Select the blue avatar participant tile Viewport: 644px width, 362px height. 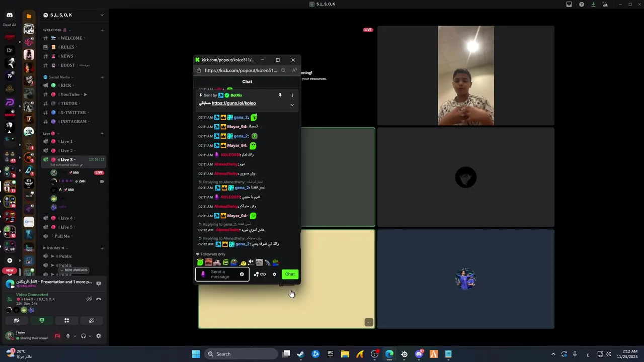coord(466,279)
